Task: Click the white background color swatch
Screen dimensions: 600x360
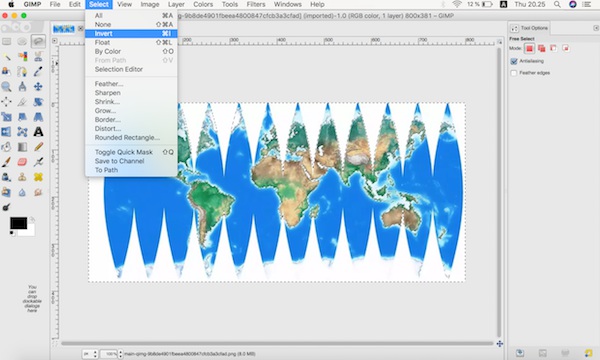Action: [30, 231]
